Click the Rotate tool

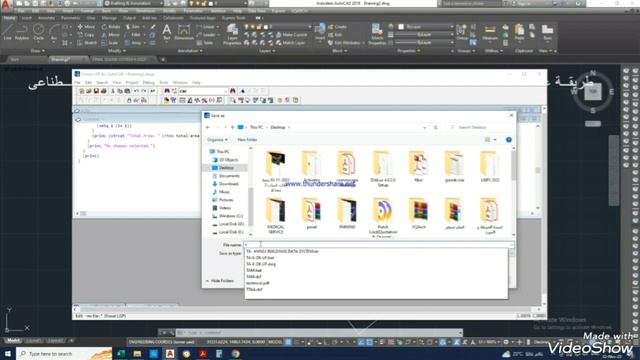pos(111,27)
